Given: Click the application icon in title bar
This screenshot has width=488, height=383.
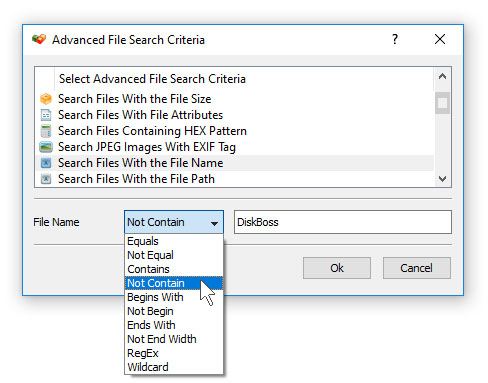Looking at the screenshot, I should (x=39, y=39).
